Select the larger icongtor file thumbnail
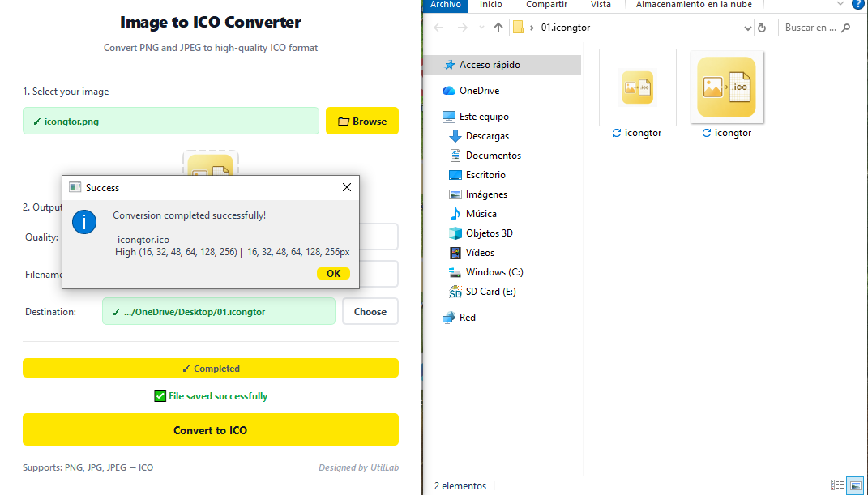Image resolution: width=868 pixels, height=495 pixels. [x=726, y=87]
